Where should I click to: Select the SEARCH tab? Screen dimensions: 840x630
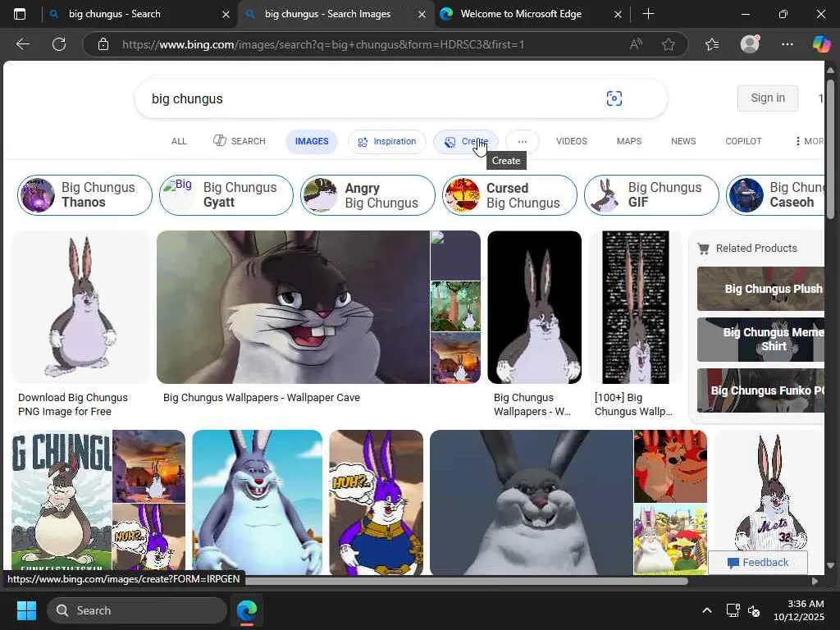240,141
